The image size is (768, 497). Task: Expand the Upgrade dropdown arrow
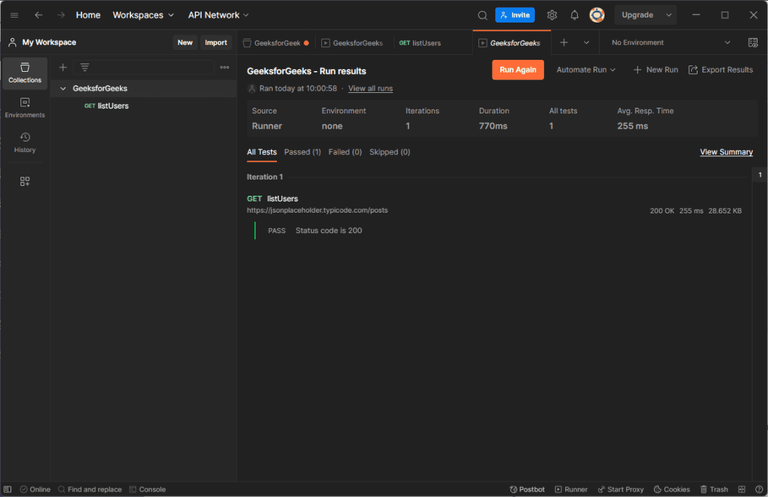pos(669,15)
